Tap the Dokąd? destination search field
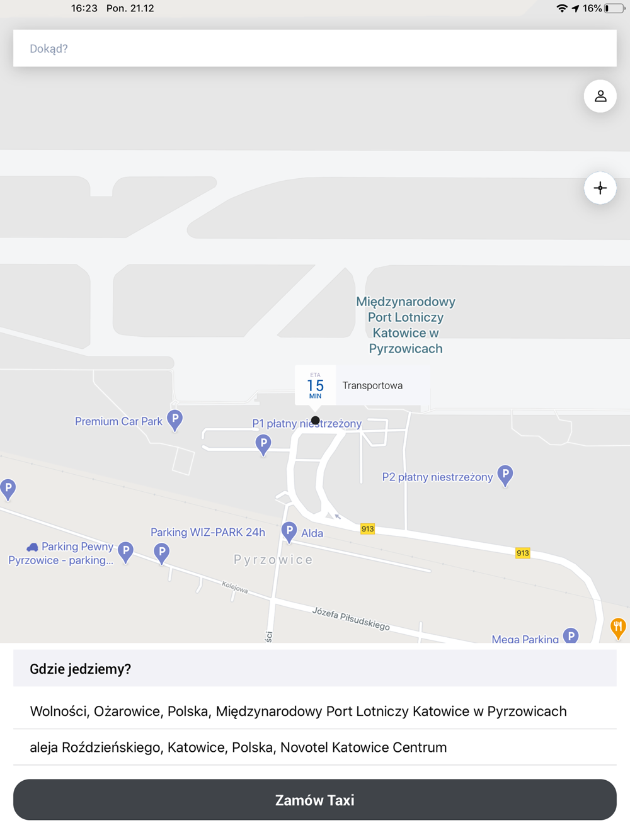This screenshot has width=630, height=840. (315, 48)
